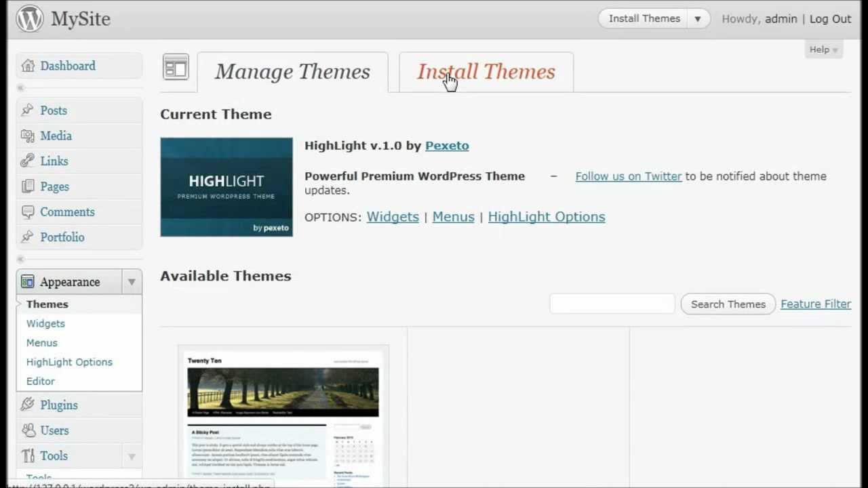The width and height of the screenshot is (868, 488).
Task: Click the Links chain icon
Action: [x=27, y=161]
